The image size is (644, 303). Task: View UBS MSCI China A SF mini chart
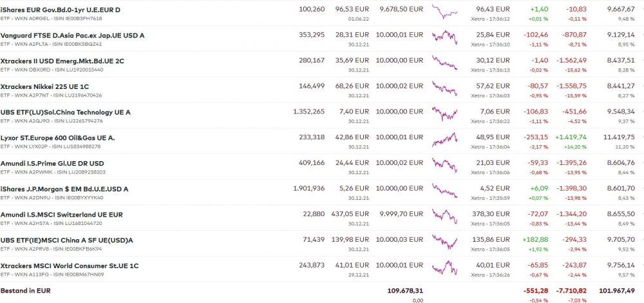click(x=444, y=242)
